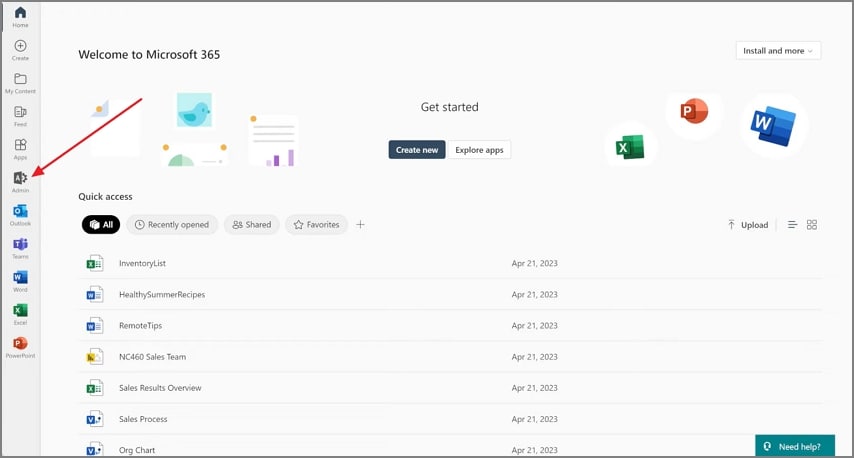Image resolution: width=854 pixels, height=458 pixels.
Task: Click the Create new button
Action: 417,150
